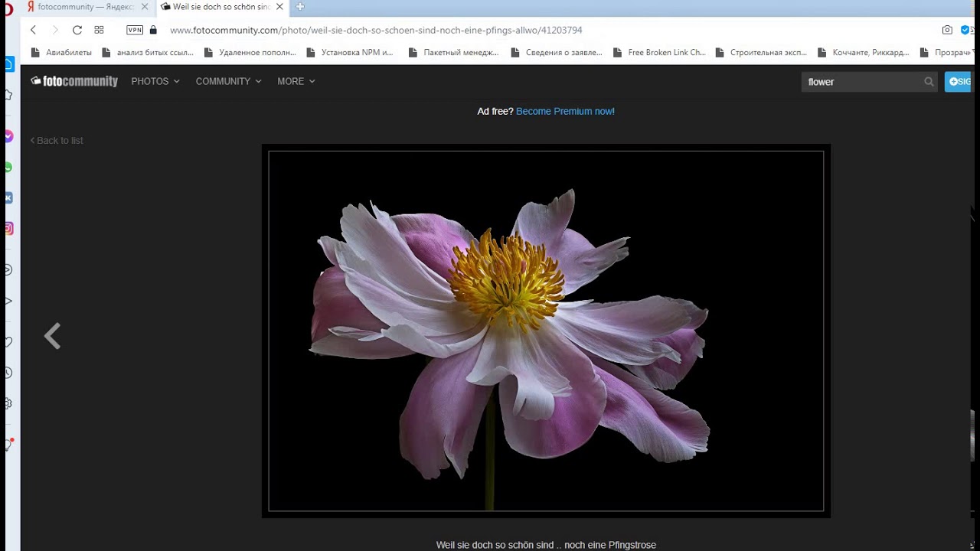Image resolution: width=980 pixels, height=551 pixels.
Task: Open VK in the Opera sidebar
Action: point(8,197)
